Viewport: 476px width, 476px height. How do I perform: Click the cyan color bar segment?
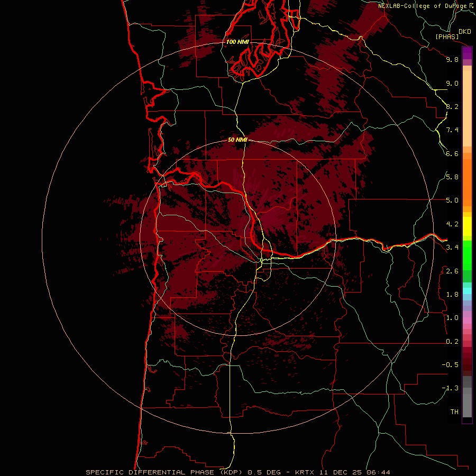(x=467, y=291)
